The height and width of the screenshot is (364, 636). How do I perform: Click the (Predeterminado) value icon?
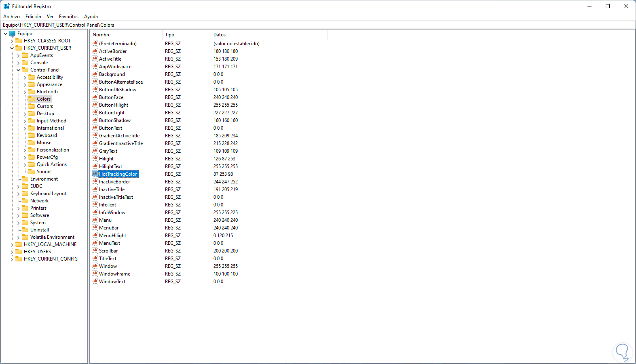[x=95, y=43]
